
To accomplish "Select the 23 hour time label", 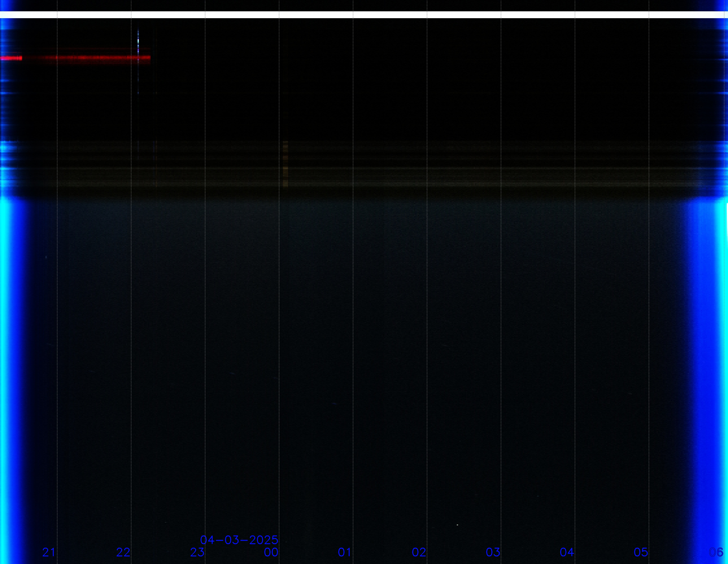I will [197, 552].
